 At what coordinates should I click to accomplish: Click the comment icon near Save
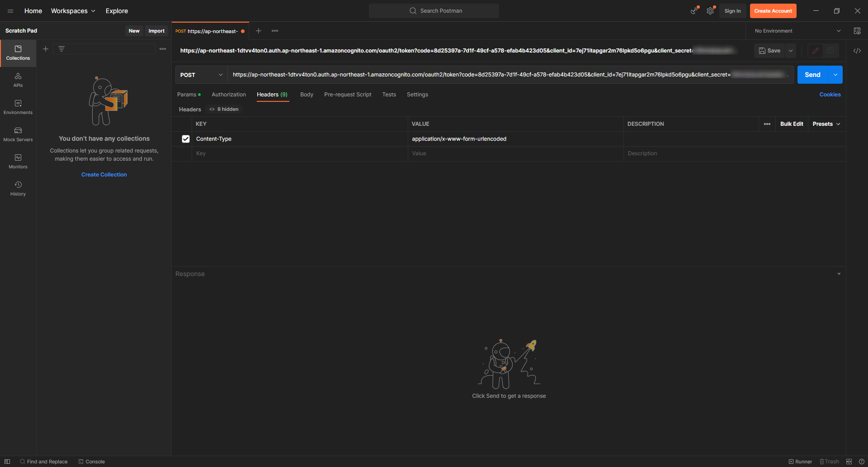[830, 51]
